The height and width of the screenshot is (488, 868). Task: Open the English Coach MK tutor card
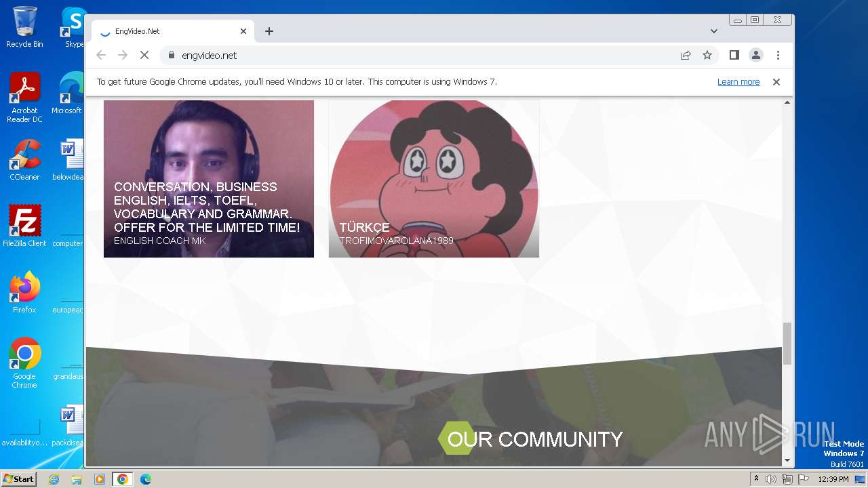click(x=209, y=179)
